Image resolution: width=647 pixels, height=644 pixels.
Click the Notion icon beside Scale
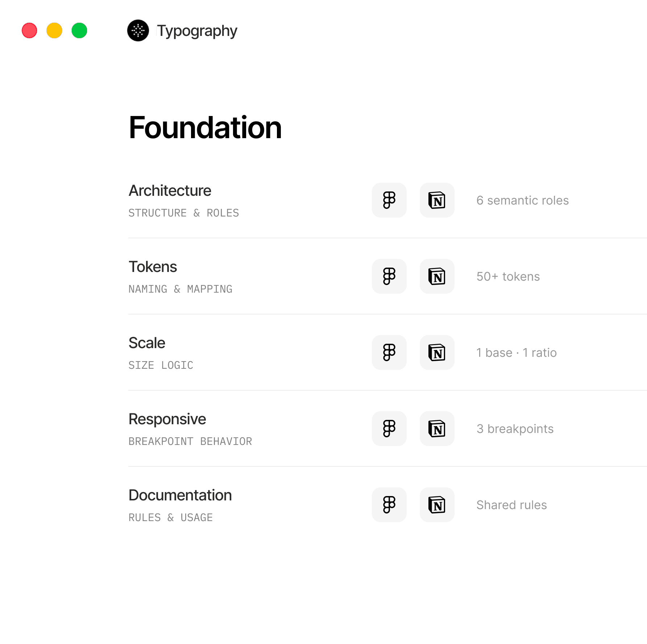click(437, 352)
